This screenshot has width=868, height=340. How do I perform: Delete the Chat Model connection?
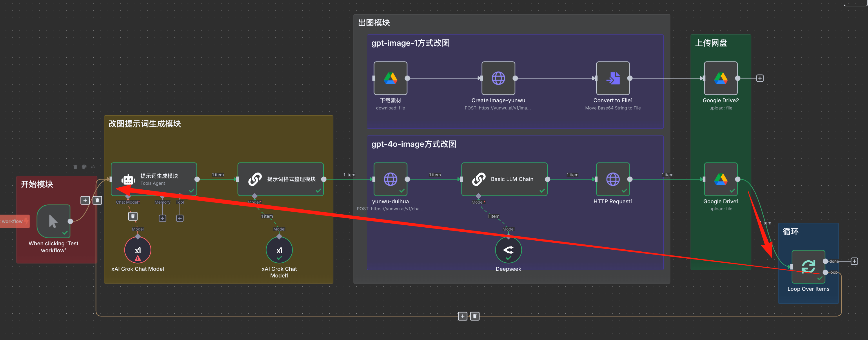(133, 216)
